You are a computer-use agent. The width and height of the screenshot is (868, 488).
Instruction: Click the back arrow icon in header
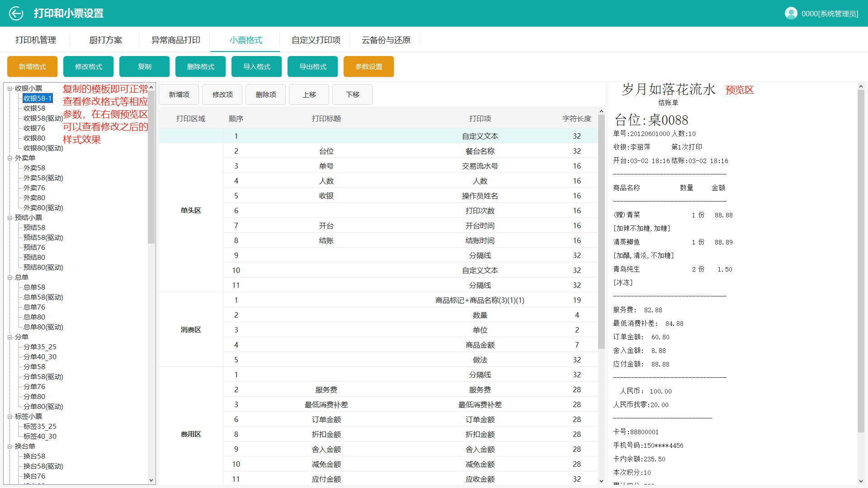16,14
